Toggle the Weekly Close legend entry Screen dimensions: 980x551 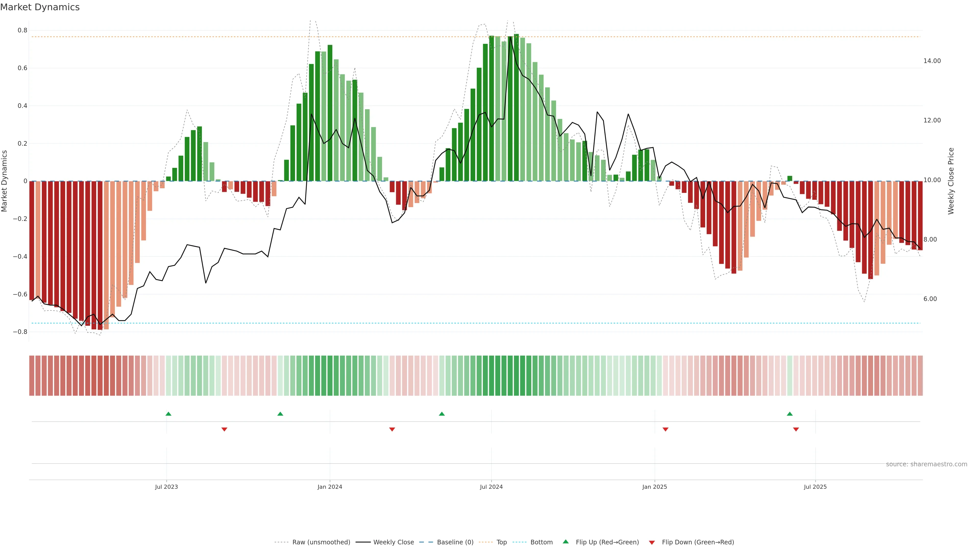393,542
